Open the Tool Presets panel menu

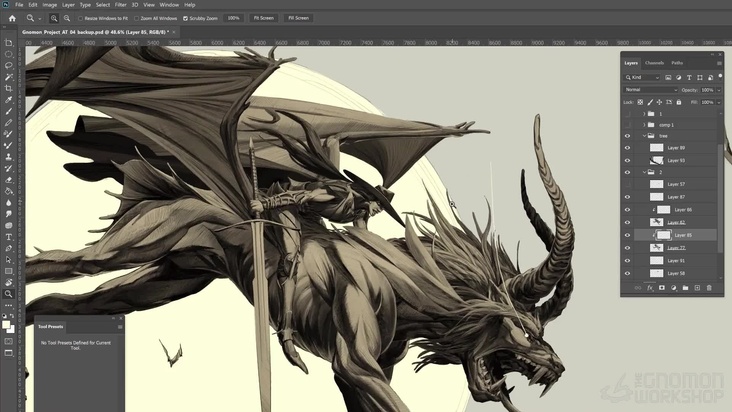[120, 327]
